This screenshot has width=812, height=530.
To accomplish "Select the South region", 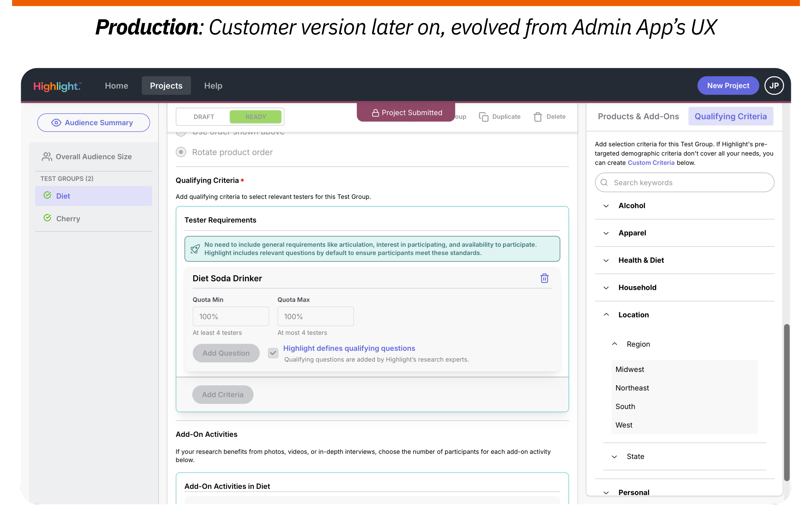I will pyautogui.click(x=684, y=406).
